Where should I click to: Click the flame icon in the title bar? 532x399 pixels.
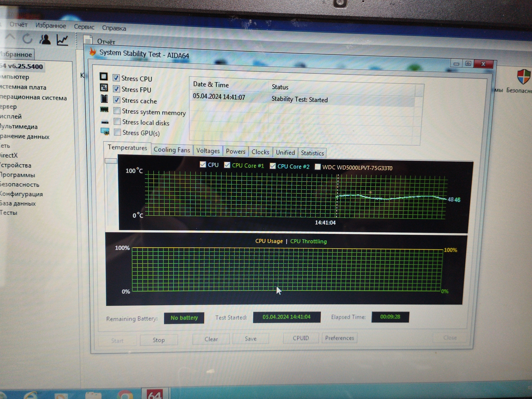(93, 52)
